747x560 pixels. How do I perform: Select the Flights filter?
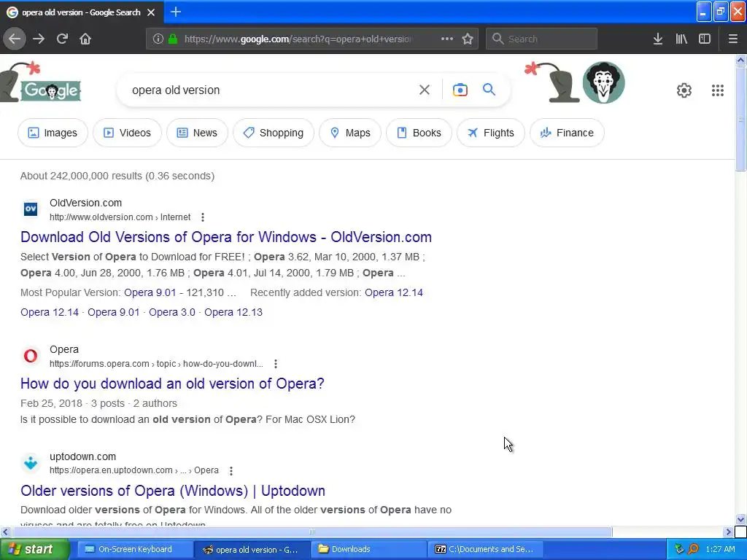pos(491,133)
